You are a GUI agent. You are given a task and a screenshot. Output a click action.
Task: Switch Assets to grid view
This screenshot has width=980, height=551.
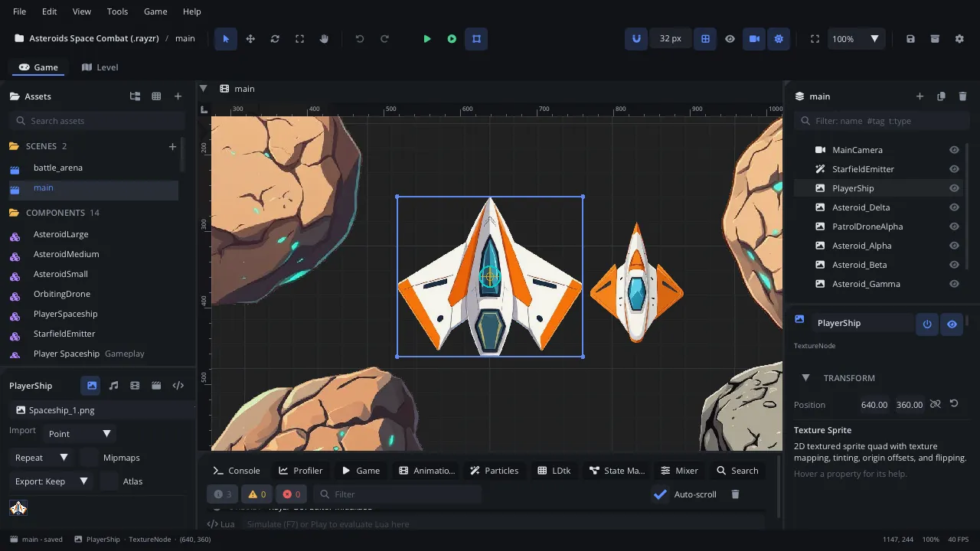pyautogui.click(x=156, y=96)
